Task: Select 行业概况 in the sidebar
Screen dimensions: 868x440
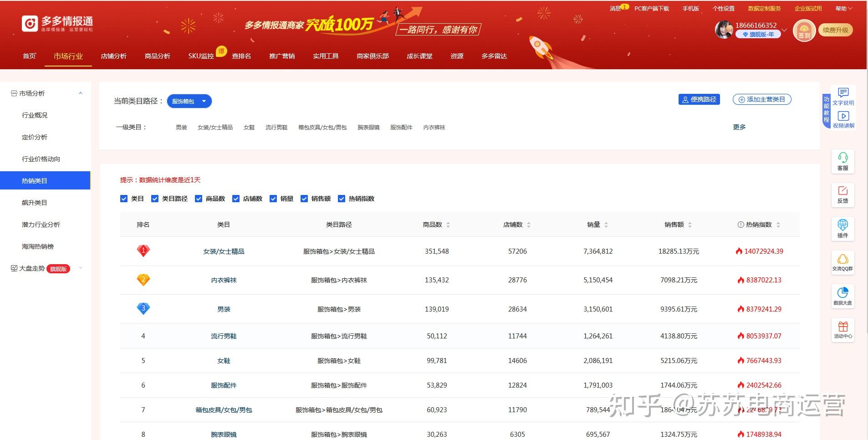Action: 35,115
